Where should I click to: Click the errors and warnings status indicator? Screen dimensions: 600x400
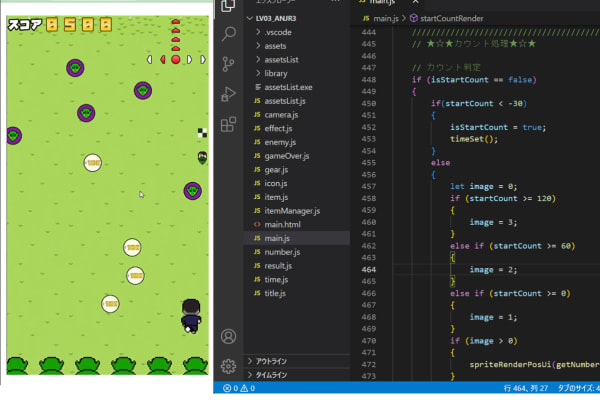[x=239, y=388]
